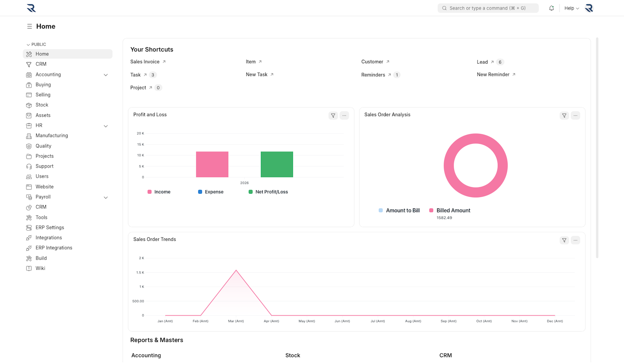Toggle the Billed Amount legend entry
The width and height of the screenshot is (624, 364).
(x=449, y=210)
